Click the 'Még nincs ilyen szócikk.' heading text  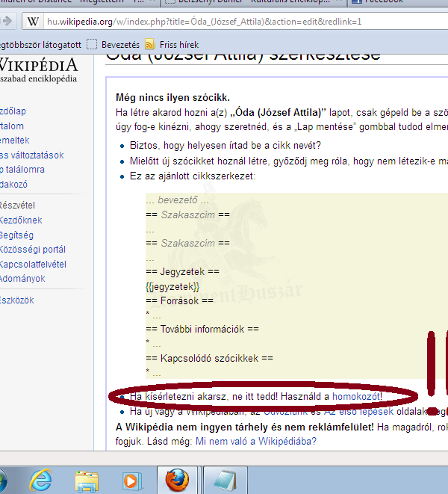pyautogui.click(x=172, y=97)
